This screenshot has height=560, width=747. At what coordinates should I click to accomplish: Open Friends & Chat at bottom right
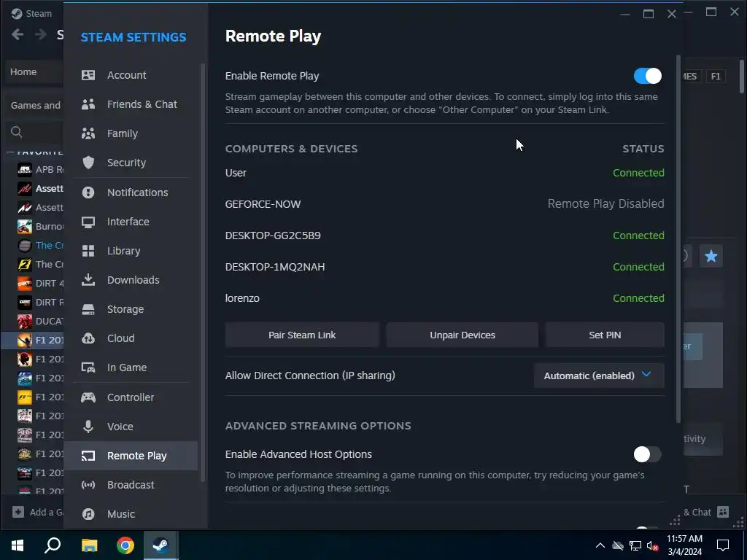click(705, 513)
